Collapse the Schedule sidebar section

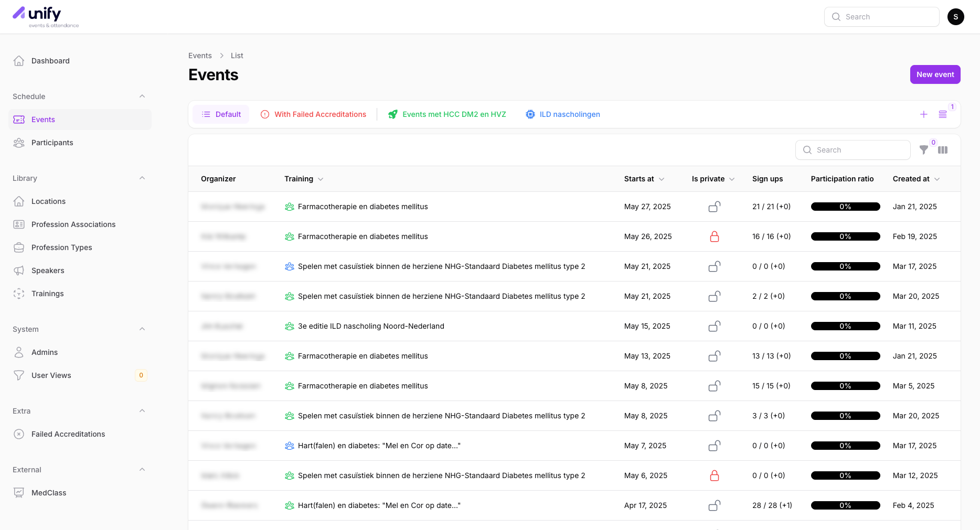click(x=142, y=96)
